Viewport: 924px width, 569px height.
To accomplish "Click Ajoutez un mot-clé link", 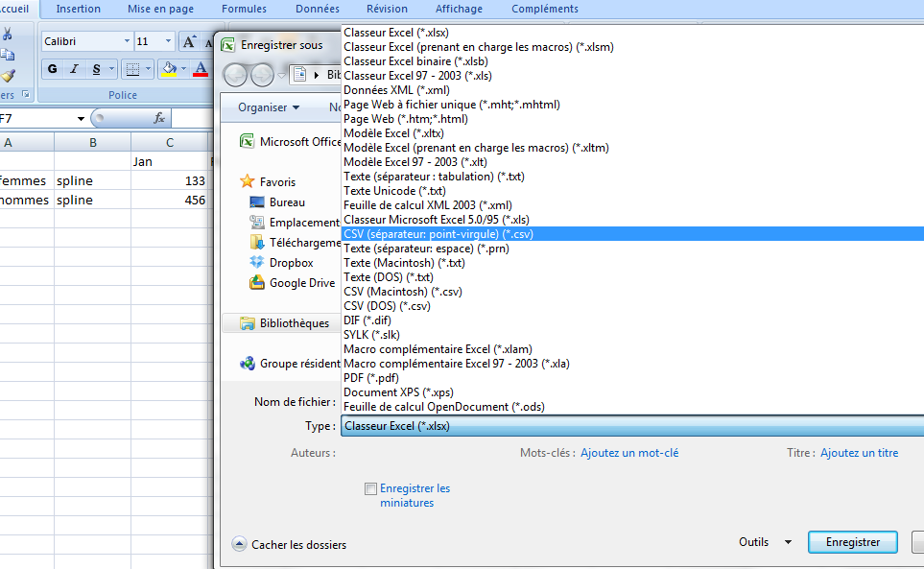I will click(629, 453).
